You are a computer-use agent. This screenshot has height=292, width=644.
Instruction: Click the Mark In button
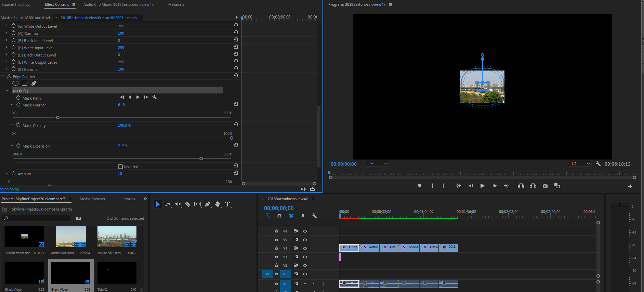click(x=432, y=186)
